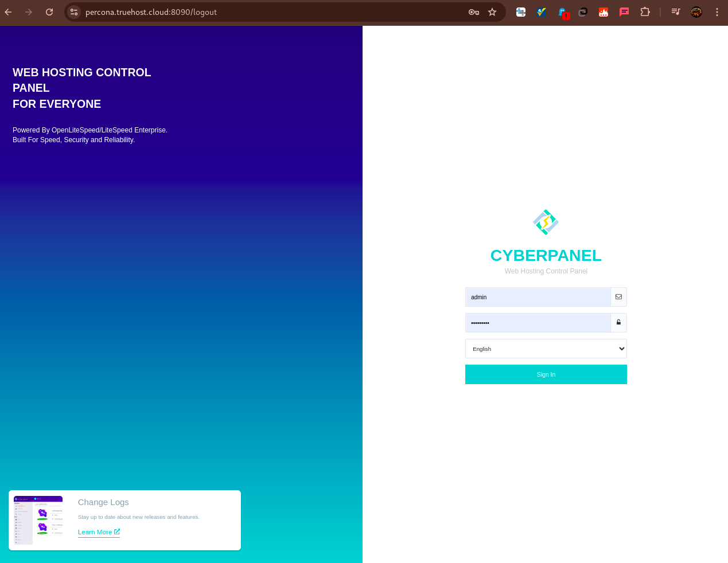Click the browser forward arrow
The height and width of the screenshot is (563, 728).
coord(29,12)
